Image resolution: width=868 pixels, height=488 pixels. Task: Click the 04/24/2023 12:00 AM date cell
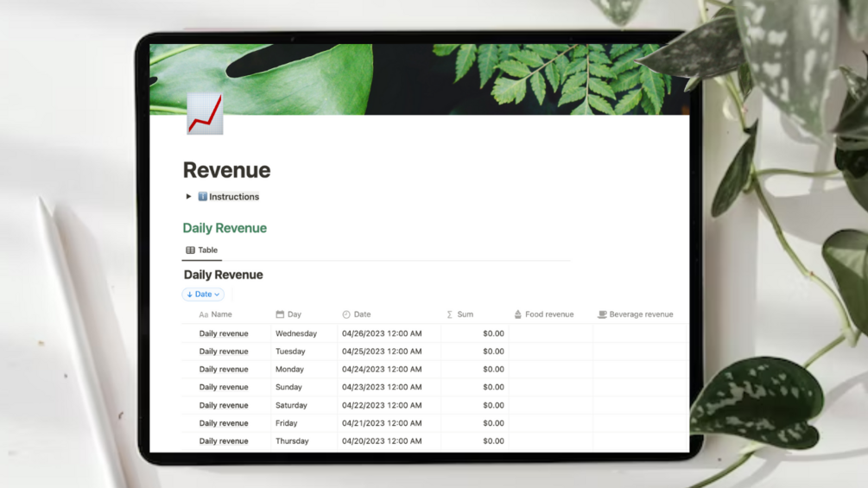pos(390,369)
